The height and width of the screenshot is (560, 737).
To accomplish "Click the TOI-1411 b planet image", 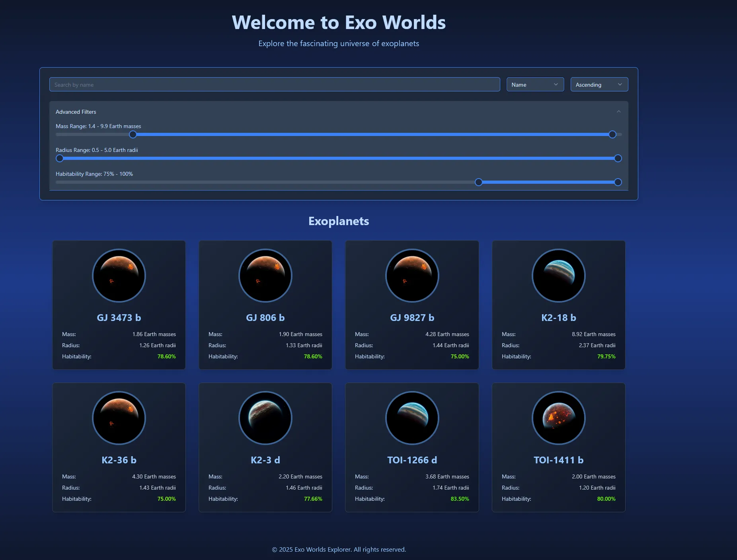I will (558, 418).
